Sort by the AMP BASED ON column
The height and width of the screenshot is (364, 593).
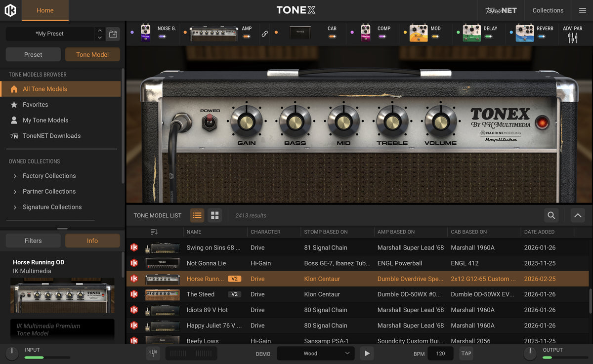click(396, 232)
